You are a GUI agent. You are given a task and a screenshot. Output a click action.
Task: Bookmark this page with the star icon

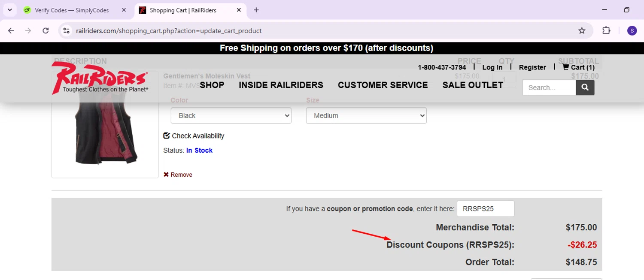(582, 30)
